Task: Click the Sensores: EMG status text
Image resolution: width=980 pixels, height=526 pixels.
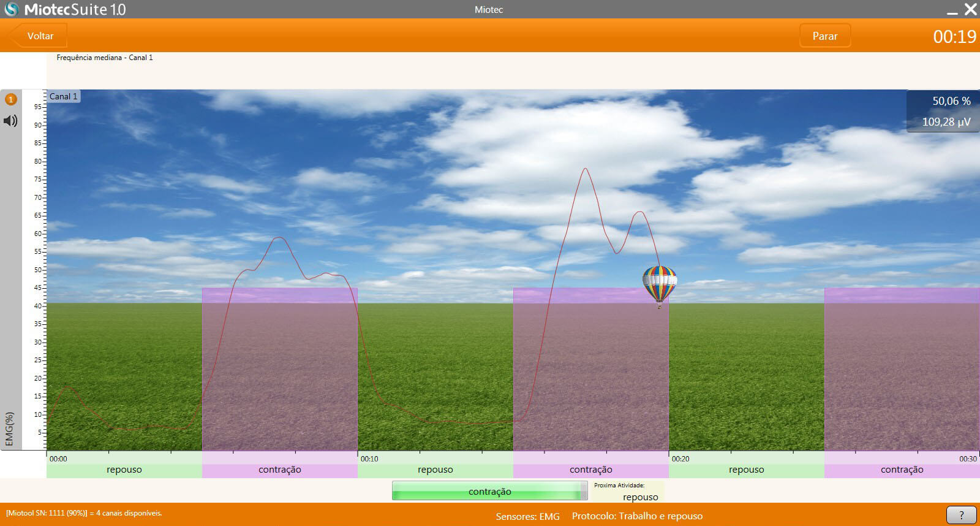Action: pyautogui.click(x=528, y=516)
